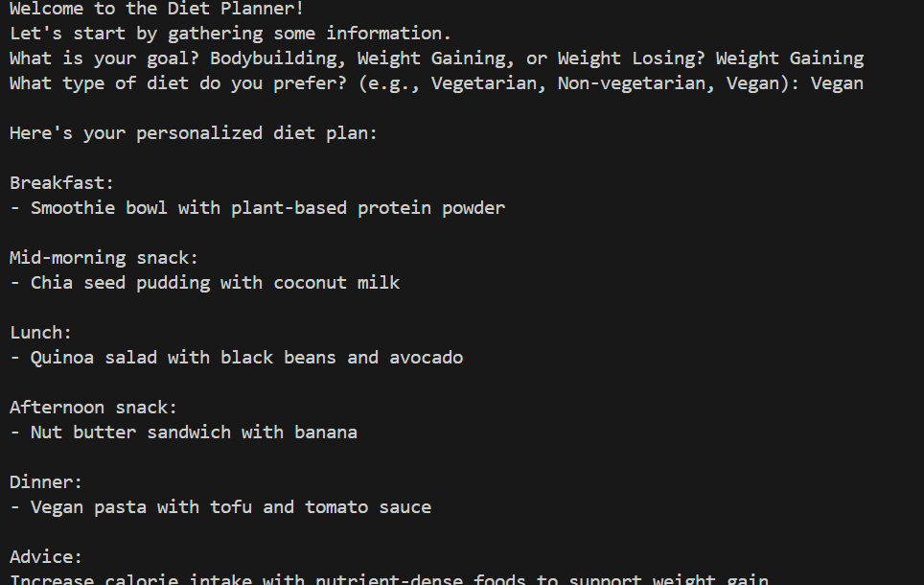Click the Nut butter sandwich line
The image size is (924, 585).
(194, 433)
